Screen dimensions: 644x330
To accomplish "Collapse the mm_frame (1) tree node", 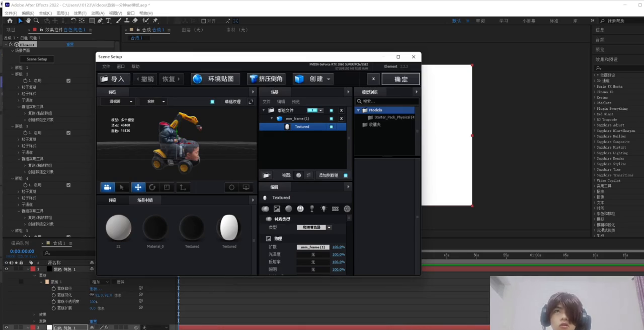I will (x=272, y=118).
